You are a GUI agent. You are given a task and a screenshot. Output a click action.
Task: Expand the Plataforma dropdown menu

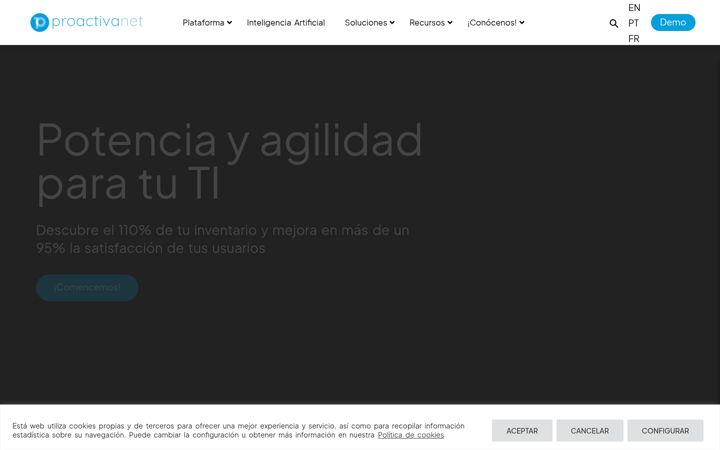pos(207,22)
